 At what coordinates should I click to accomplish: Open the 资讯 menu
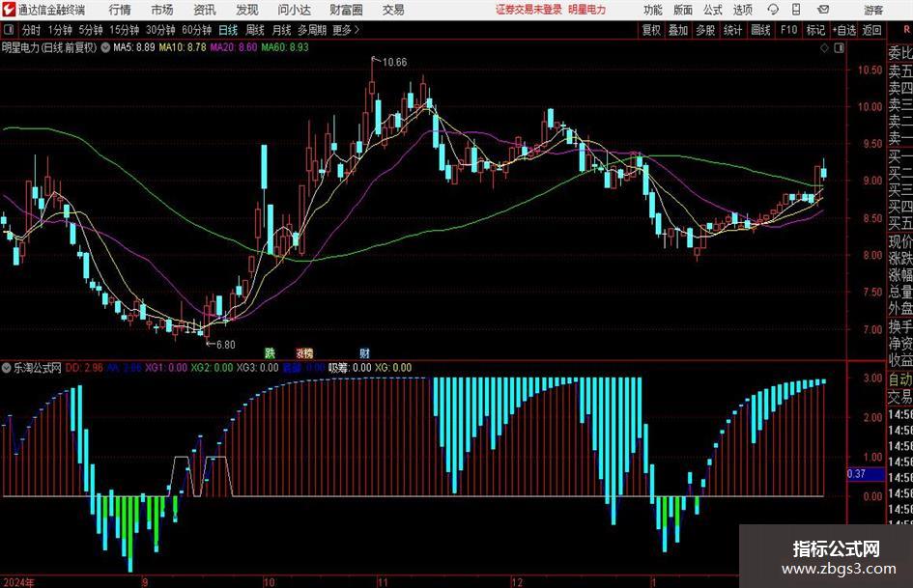point(205,10)
